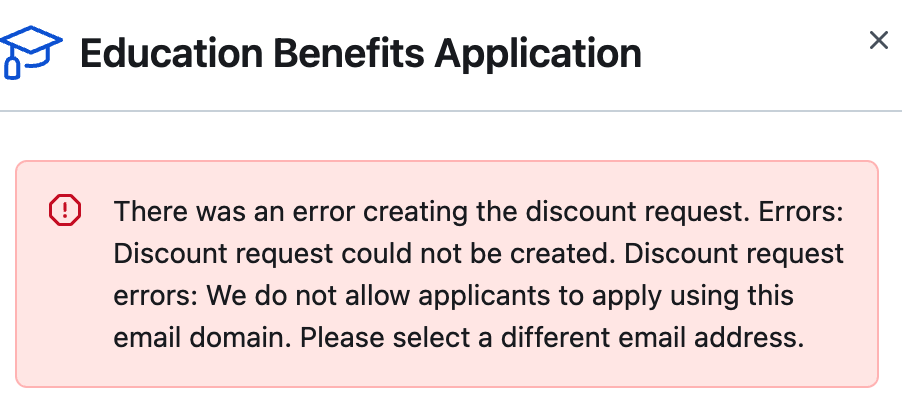Viewport: 902px width, 414px height.
Task: Click the Education Benefits Application heading
Action: point(361,53)
